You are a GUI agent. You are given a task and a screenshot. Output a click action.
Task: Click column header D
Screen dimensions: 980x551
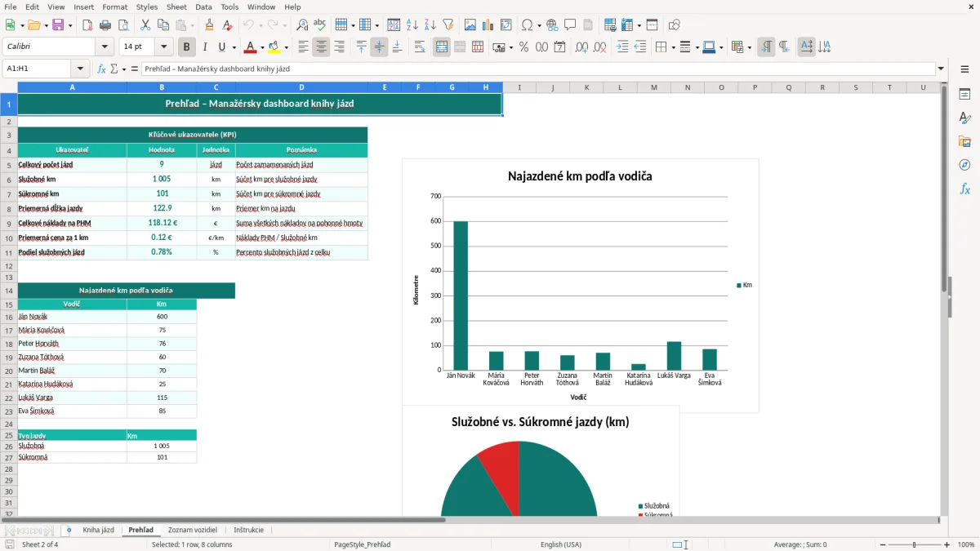click(x=301, y=87)
